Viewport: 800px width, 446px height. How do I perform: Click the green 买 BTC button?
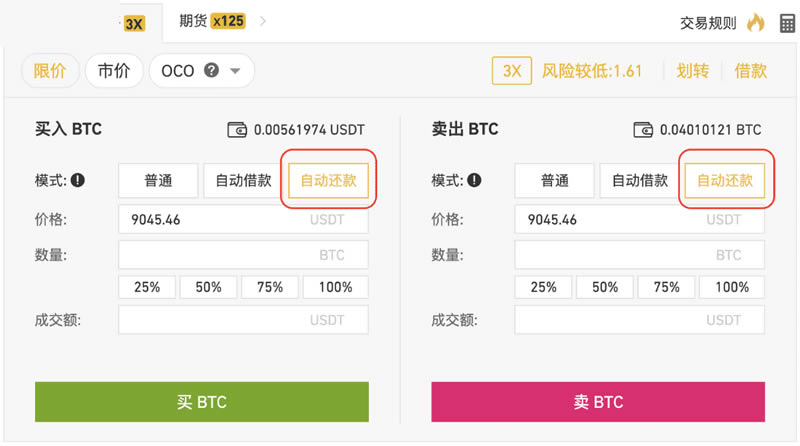[x=202, y=402]
